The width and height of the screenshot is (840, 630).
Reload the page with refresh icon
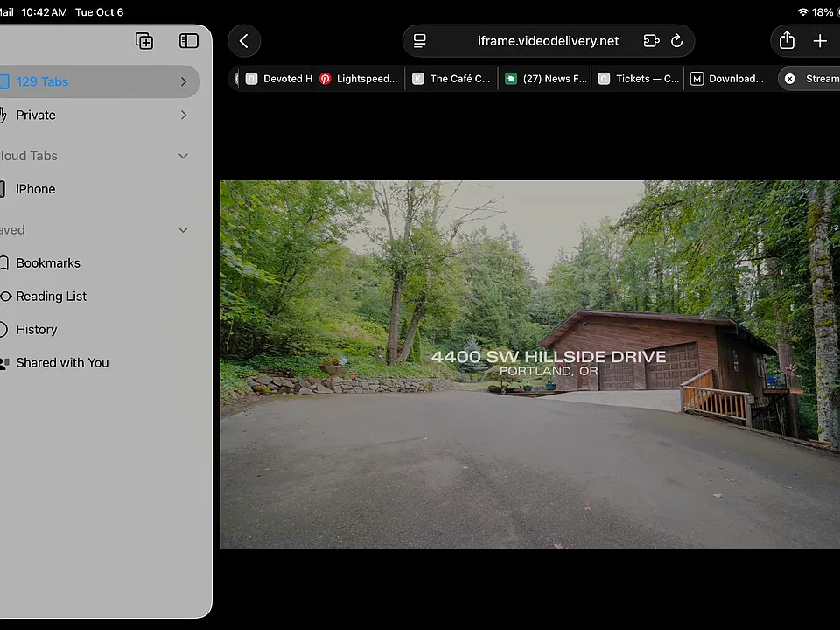[x=676, y=41]
